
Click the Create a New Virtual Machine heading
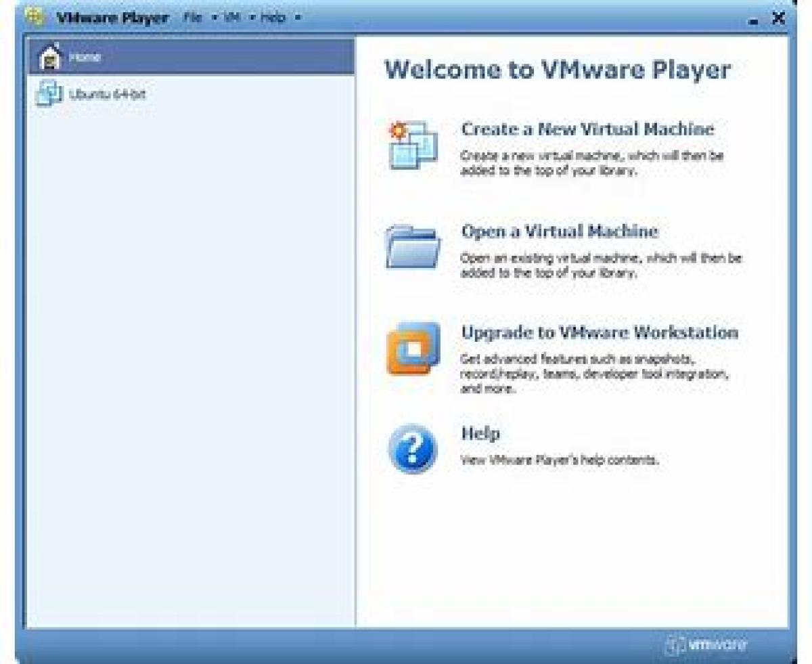coord(587,129)
